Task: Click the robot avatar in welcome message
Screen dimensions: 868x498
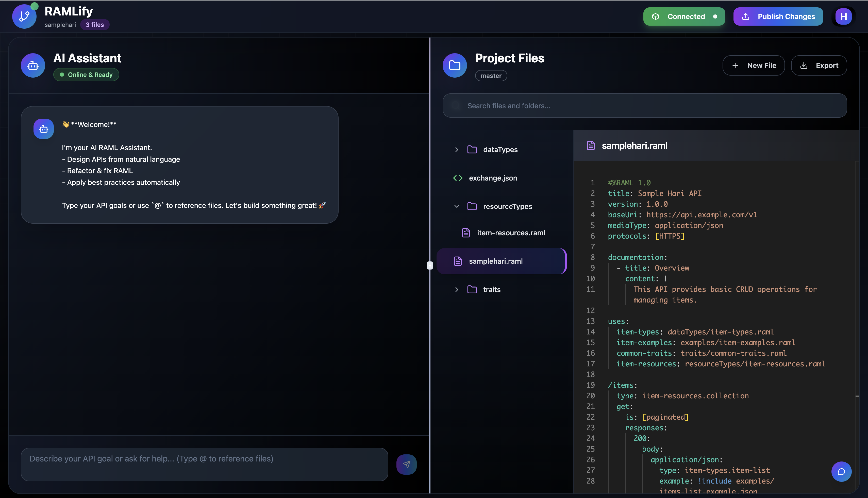Action: coord(43,129)
